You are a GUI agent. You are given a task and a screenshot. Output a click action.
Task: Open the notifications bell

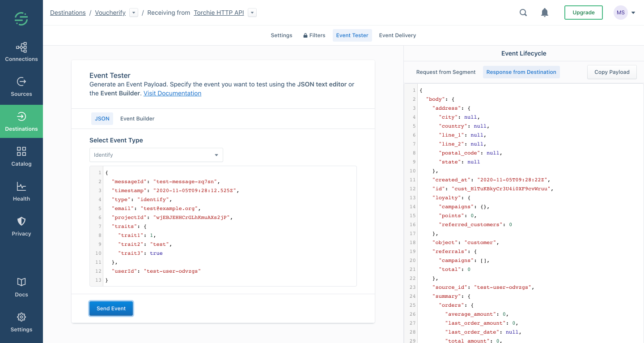544,13
